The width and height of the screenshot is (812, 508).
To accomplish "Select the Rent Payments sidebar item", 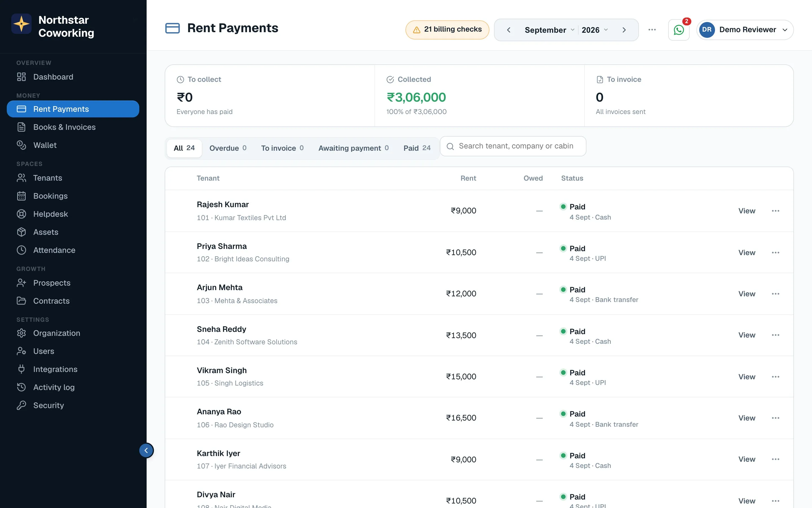I will (x=73, y=109).
